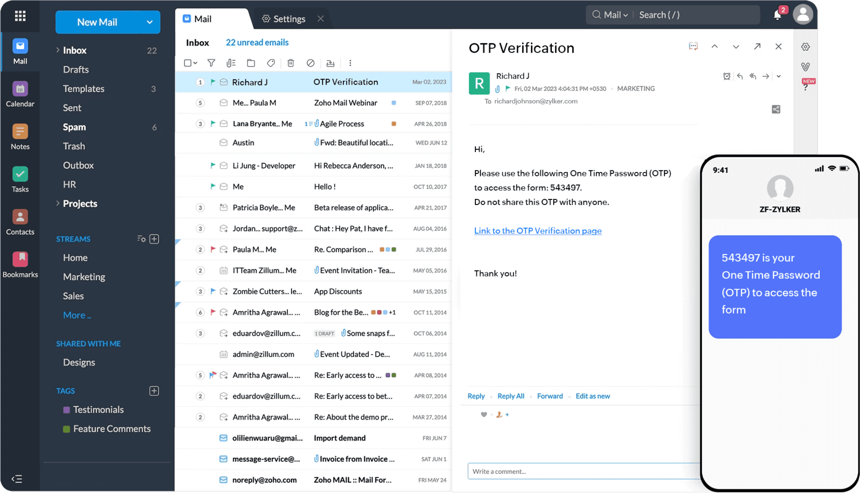Image resolution: width=860 pixels, height=504 pixels.
Task: Click the Forward link below email
Action: (x=550, y=396)
